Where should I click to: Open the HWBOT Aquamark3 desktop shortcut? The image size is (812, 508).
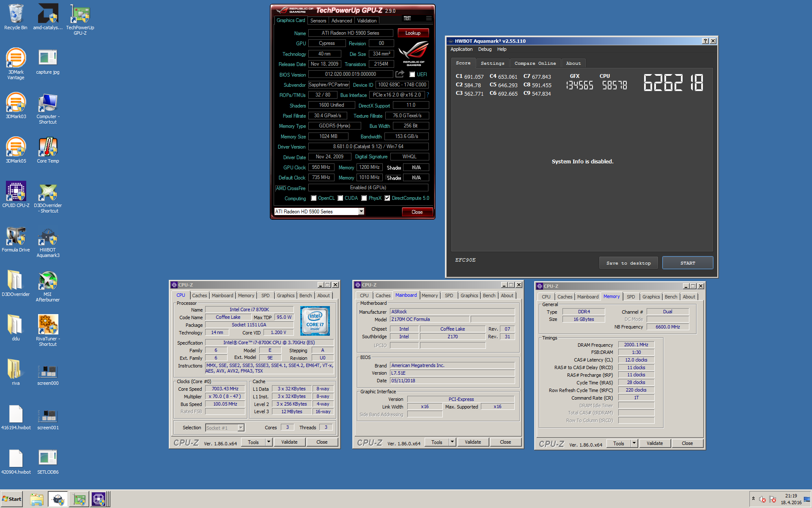click(48, 242)
